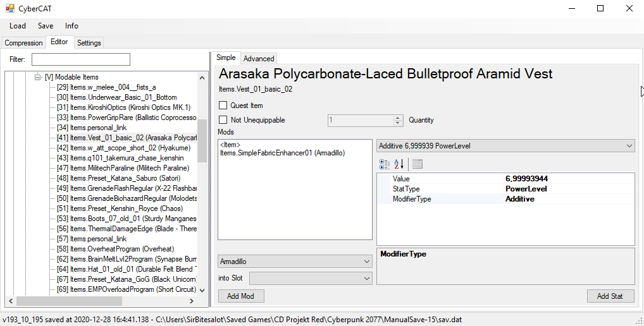The image size is (644, 326).
Task: Click the Alphabetical sort icon in property grid
Action: [x=399, y=164]
